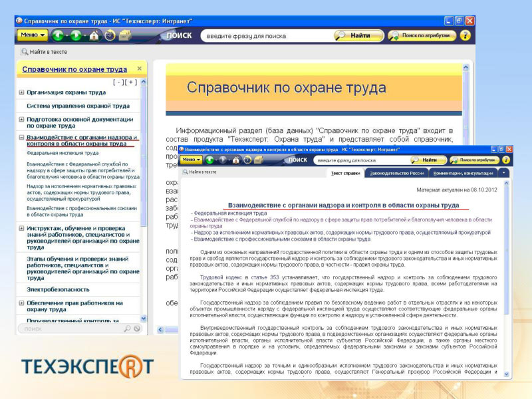Click Найти button in main window

click(x=359, y=35)
